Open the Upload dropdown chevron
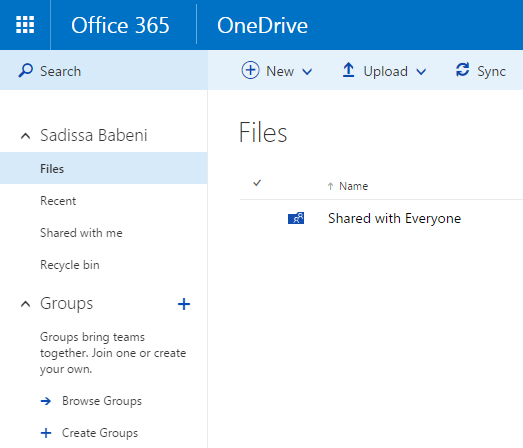The width and height of the screenshot is (523, 448). (x=421, y=71)
